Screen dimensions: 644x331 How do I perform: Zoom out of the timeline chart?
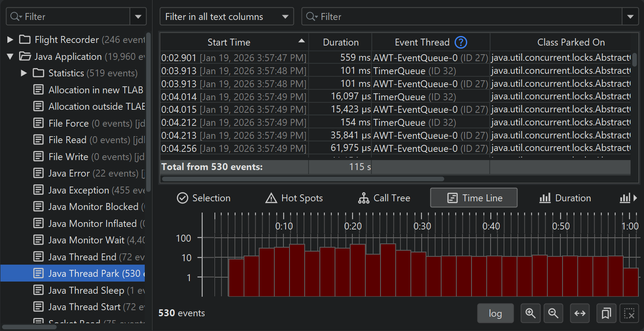[553, 313]
